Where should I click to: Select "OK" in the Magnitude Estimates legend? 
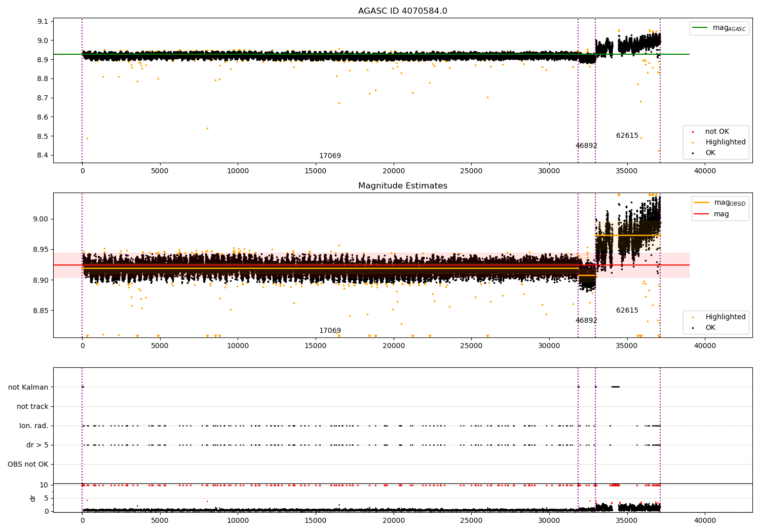[710, 328]
